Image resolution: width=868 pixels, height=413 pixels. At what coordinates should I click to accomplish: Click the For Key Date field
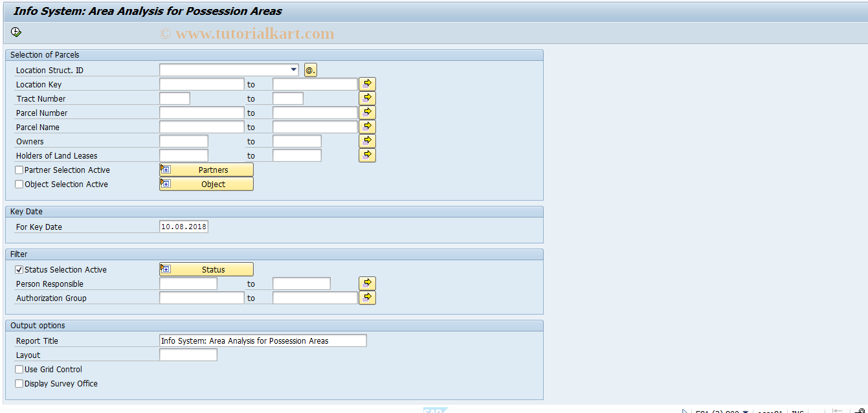click(x=184, y=227)
